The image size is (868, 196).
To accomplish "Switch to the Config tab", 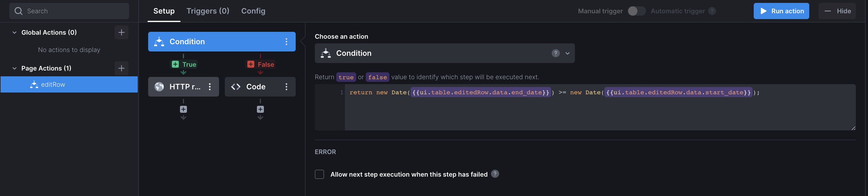I will [253, 11].
